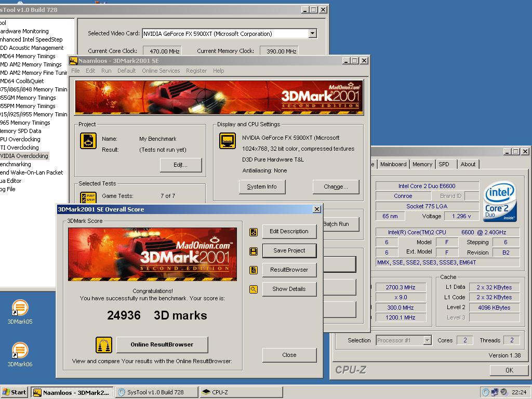The height and width of the screenshot is (399, 532).
Task: Select NVIDIA Overclocking in SysTool
Action: pyautogui.click(x=24, y=156)
